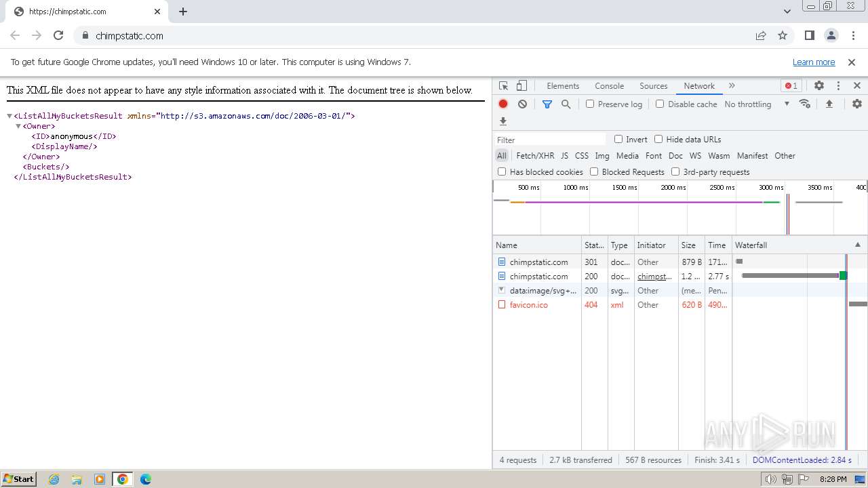Open a new browser tab
This screenshot has height=488, width=868.
click(183, 12)
